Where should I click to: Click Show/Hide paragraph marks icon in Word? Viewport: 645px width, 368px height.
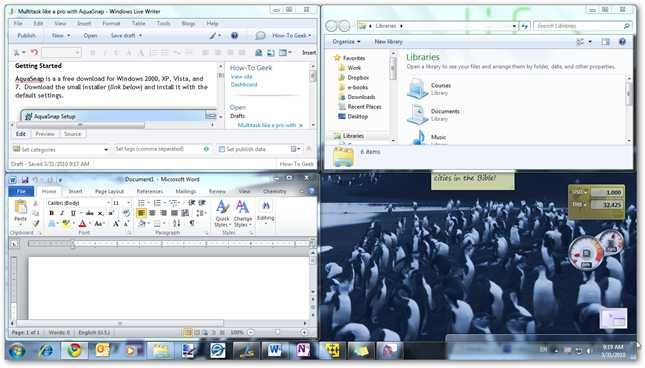[192, 223]
